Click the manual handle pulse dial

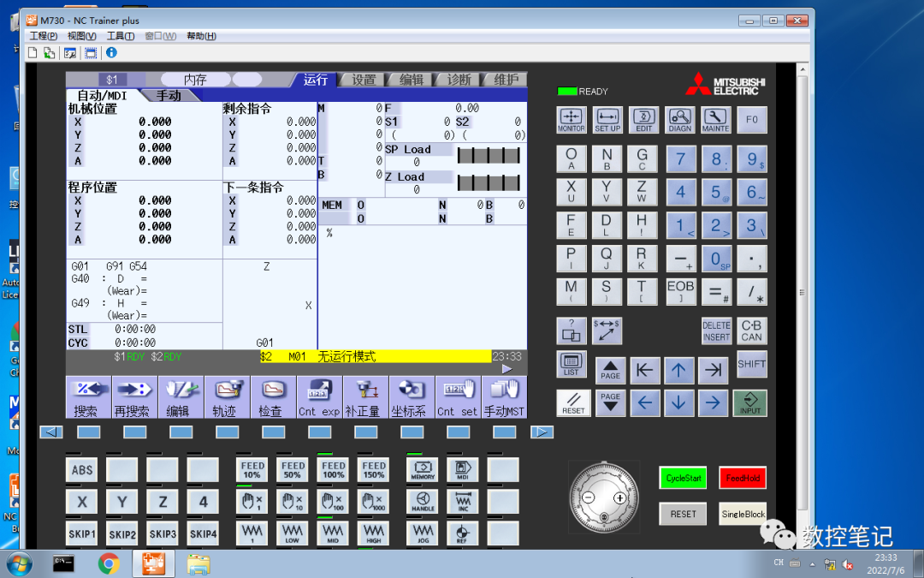click(x=604, y=498)
